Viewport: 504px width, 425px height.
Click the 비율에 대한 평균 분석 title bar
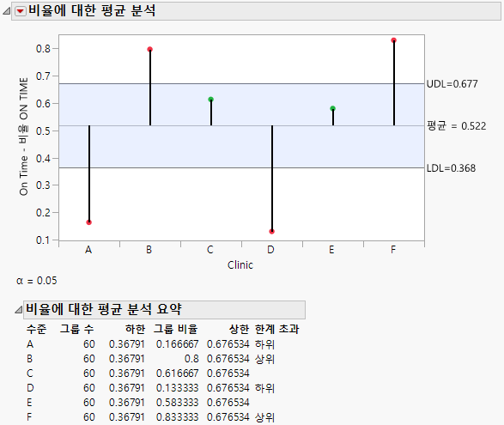tap(256, 10)
